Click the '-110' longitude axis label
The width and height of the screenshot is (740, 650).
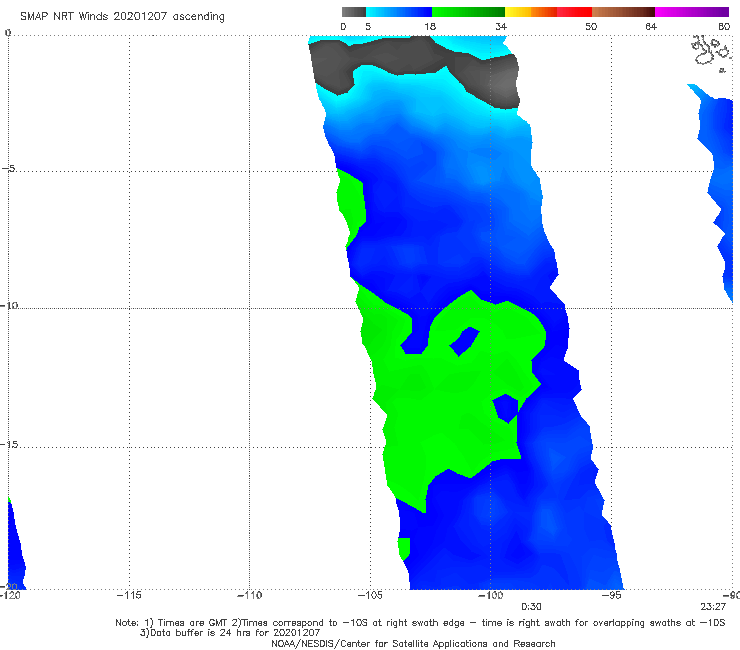[x=249, y=595]
